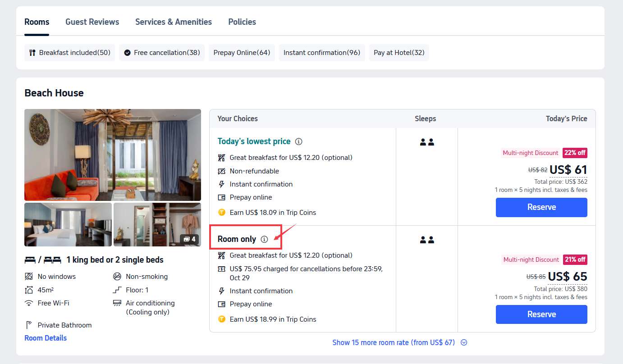The height and width of the screenshot is (364, 623).
Task: Enable the Pay at Hotel filter
Action: point(399,52)
